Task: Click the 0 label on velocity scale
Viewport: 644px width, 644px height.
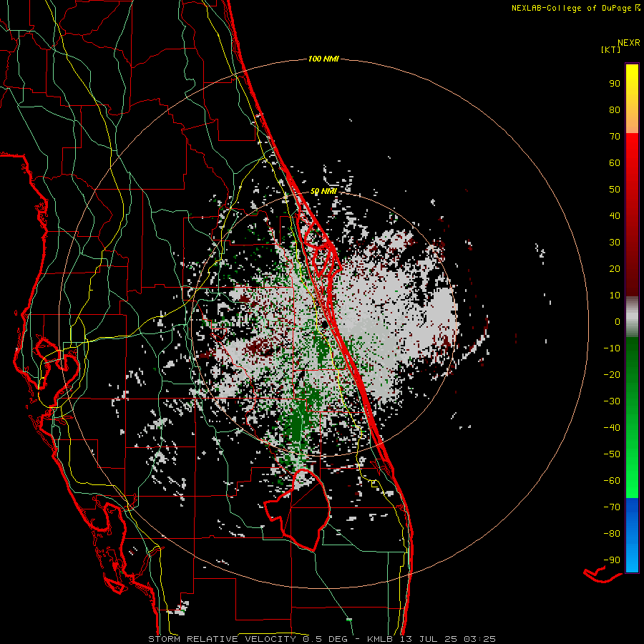Action: (x=618, y=322)
